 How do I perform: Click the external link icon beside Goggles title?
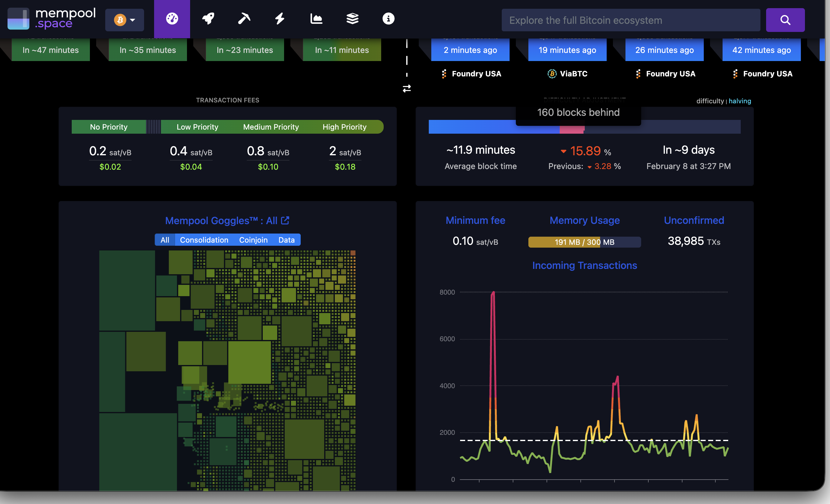click(x=285, y=220)
